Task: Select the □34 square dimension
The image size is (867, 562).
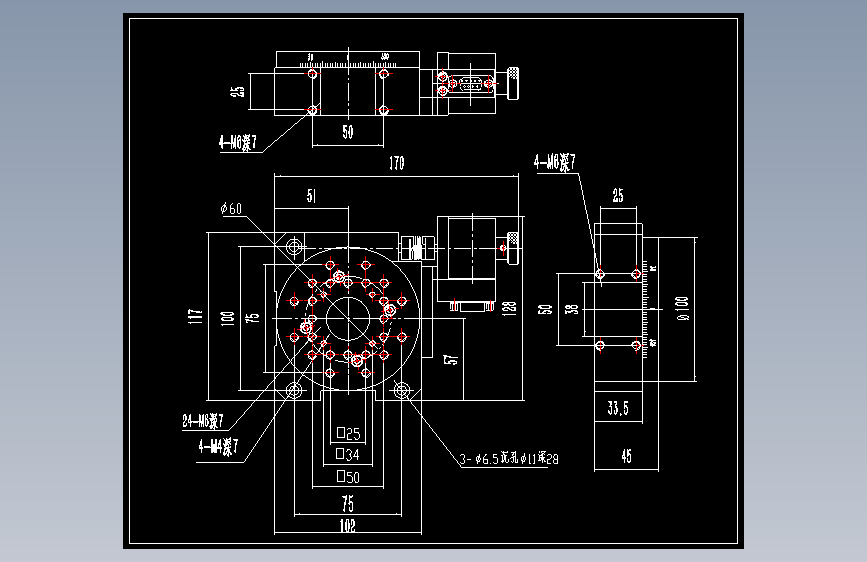Action: click(x=348, y=455)
